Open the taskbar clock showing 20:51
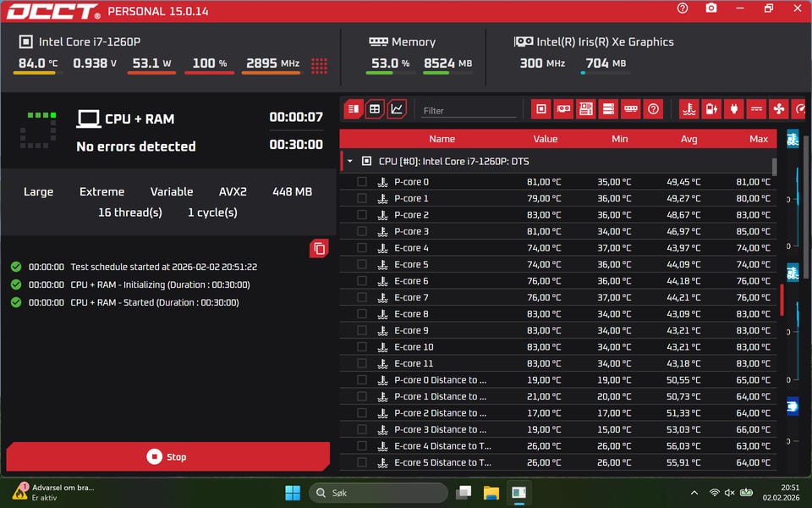This screenshot has height=508, width=812. pos(781,493)
